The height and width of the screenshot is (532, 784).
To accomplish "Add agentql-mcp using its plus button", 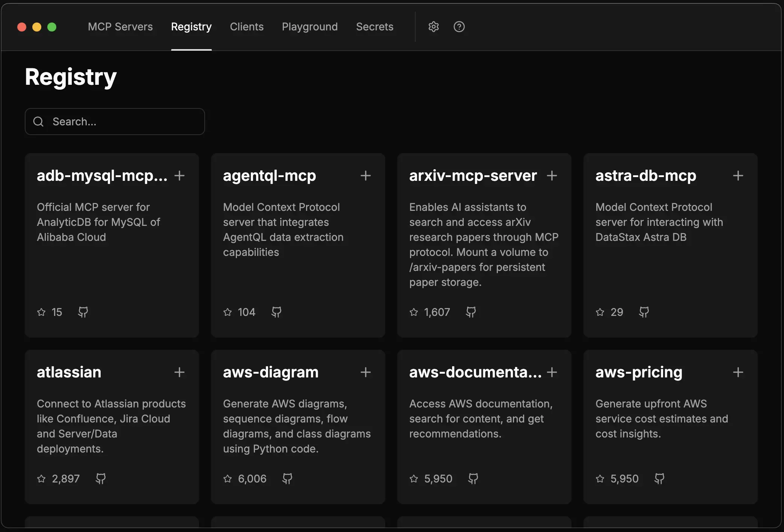I will click(366, 176).
